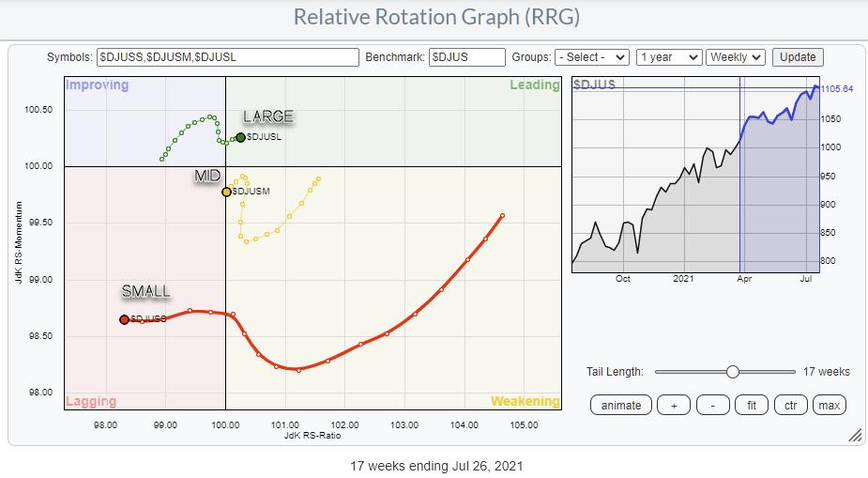This screenshot has height=478, width=868.
Task: Click the far end of red small-cap tail
Action: click(503, 215)
